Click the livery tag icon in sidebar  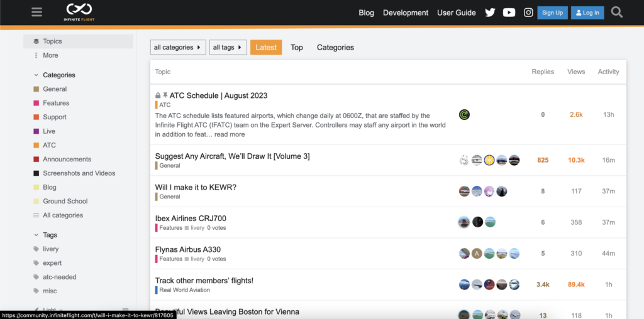pos(36,249)
